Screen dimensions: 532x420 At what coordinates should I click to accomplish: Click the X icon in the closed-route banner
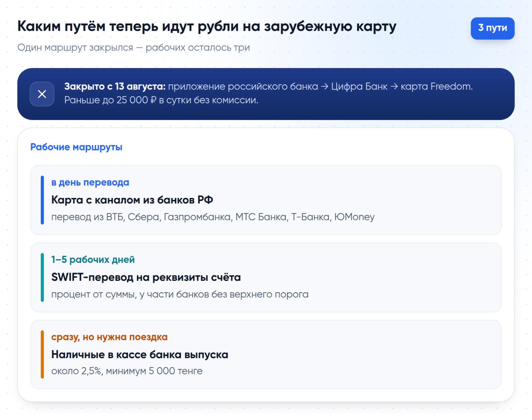click(x=42, y=94)
